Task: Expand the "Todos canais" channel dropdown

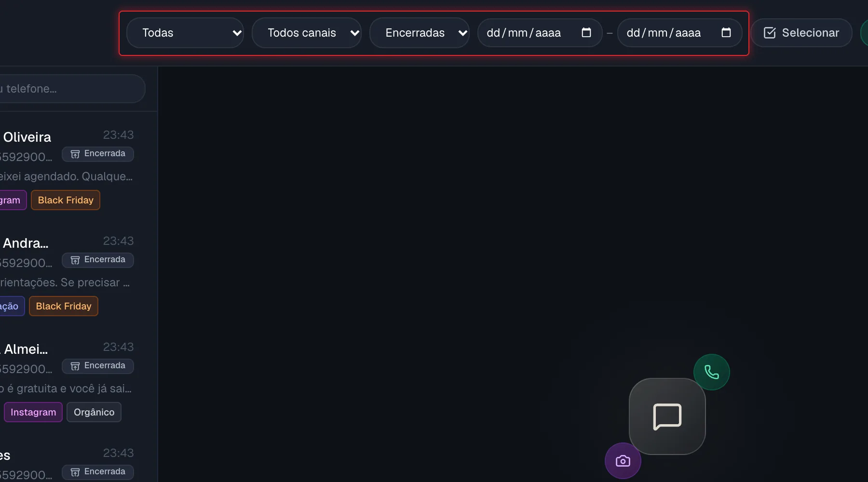Action: 307,33
